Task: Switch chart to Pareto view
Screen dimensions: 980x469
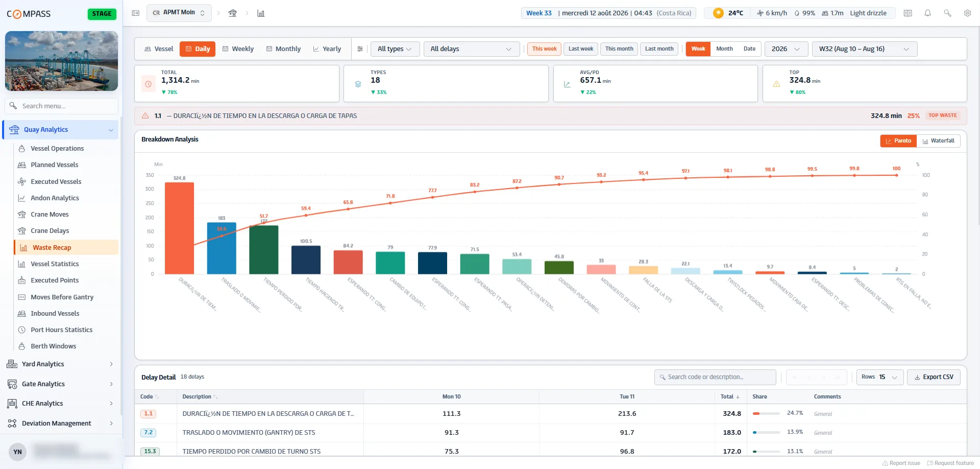Action: pos(898,141)
